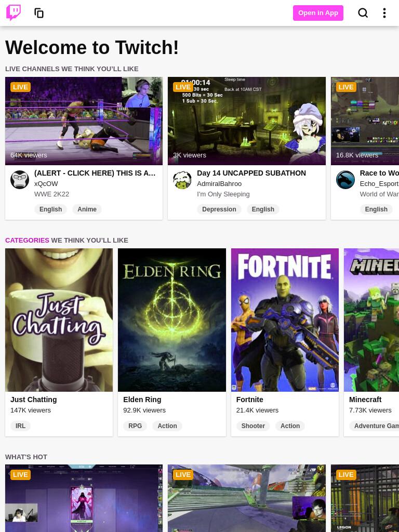Viewport: 399px width, 532px height.
Task: Click the Just Chatting category title
Action: click(34, 400)
